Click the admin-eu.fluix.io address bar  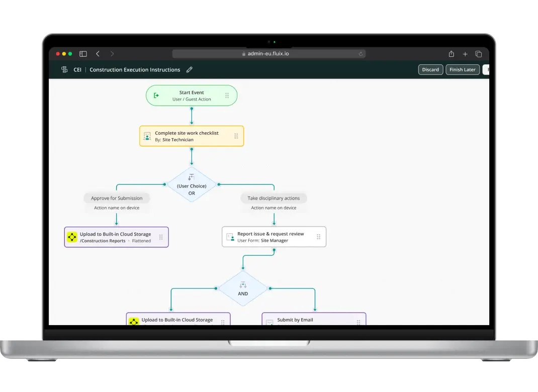tap(268, 54)
